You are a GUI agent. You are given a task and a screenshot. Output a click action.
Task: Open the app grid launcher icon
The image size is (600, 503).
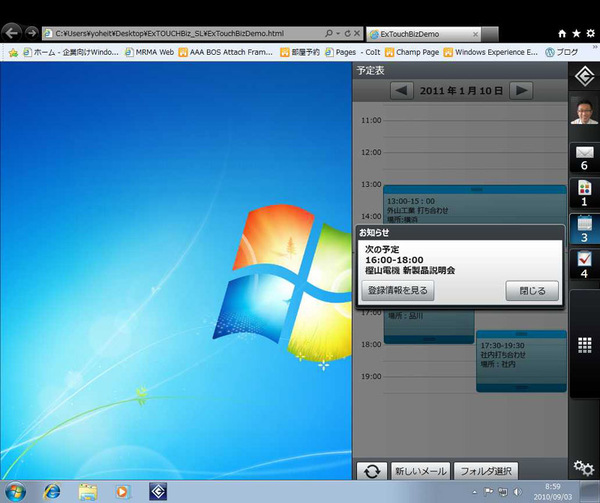(x=584, y=346)
